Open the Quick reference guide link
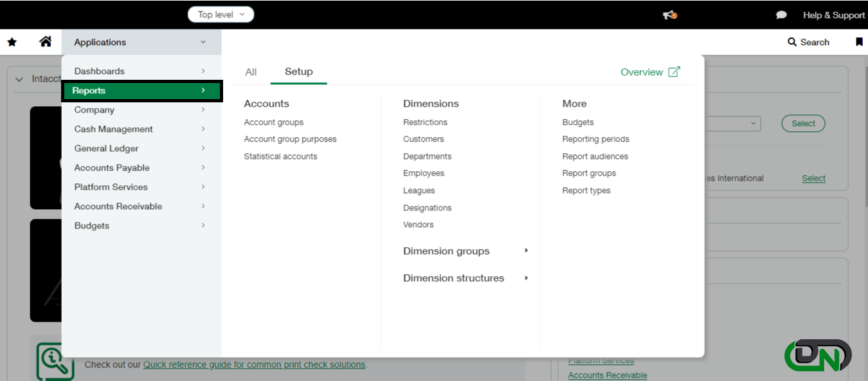 pyautogui.click(x=254, y=364)
